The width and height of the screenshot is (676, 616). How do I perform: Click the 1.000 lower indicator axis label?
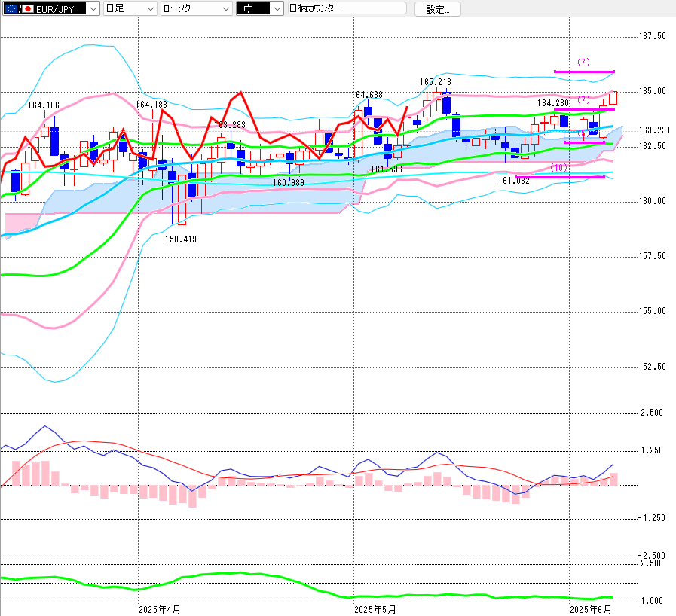[x=652, y=601]
